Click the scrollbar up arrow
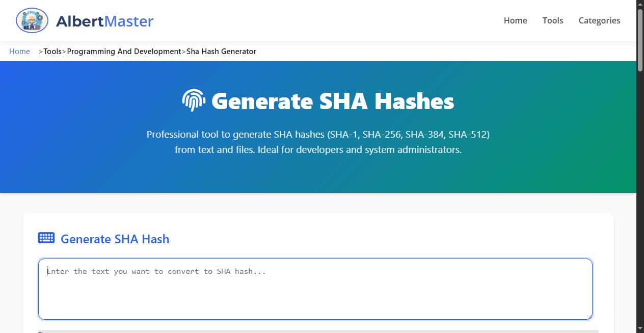This screenshot has width=644, height=333. [x=640, y=4]
